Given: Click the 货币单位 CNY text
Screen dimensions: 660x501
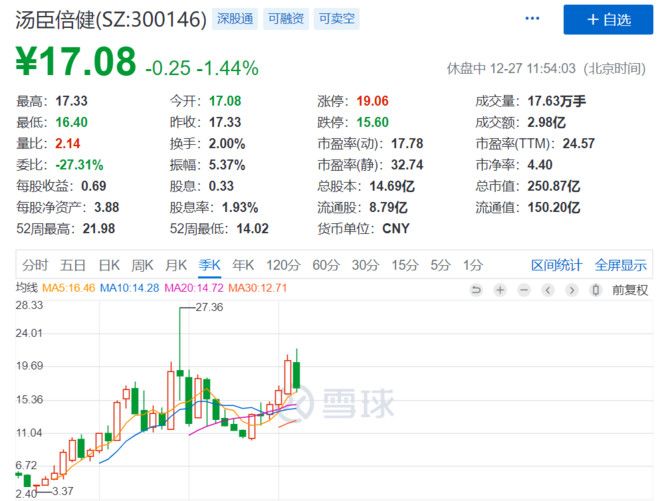Looking at the screenshot, I should pyautogui.click(x=396, y=229).
